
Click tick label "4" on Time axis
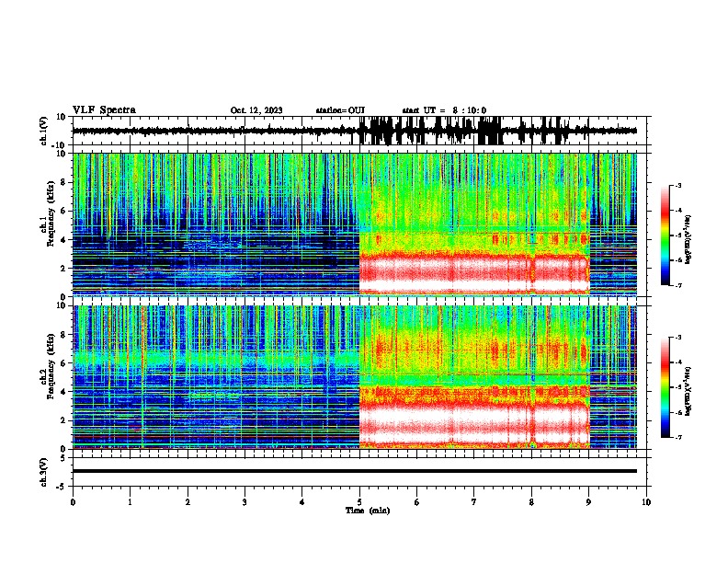(x=302, y=502)
